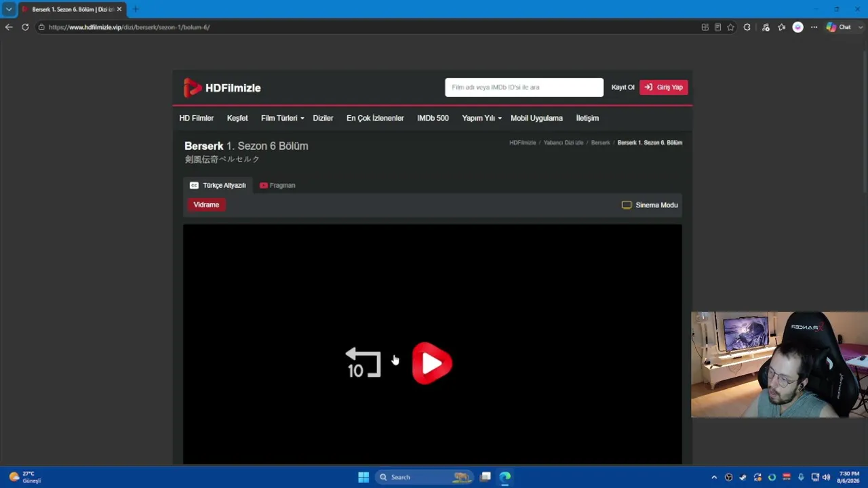
Task: Open the network tray icon
Action: tap(815, 477)
